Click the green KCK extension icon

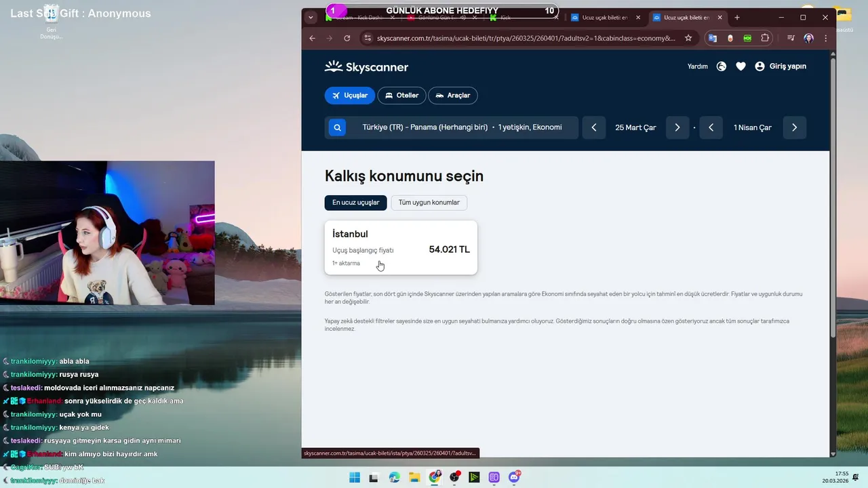coord(747,38)
